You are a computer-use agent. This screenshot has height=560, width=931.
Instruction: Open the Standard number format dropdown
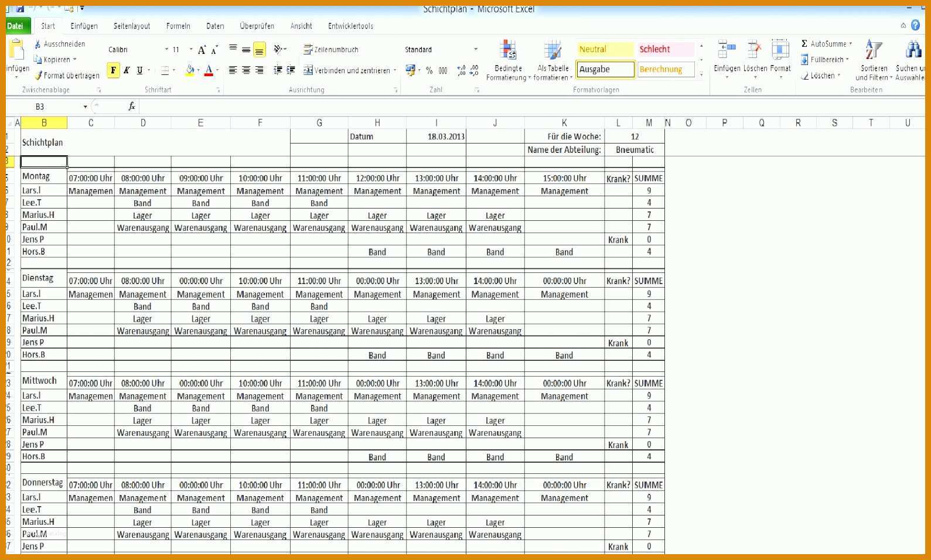[x=476, y=49]
